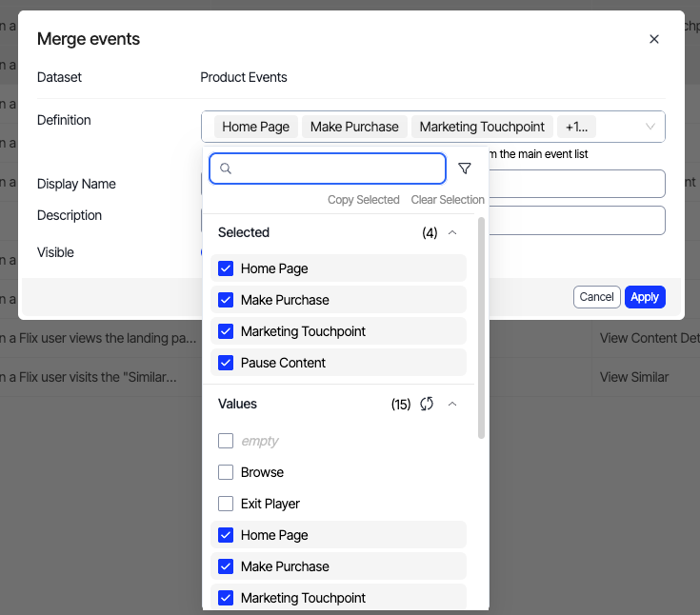Click Clear Selection link
The width and height of the screenshot is (700, 615).
[x=448, y=200]
